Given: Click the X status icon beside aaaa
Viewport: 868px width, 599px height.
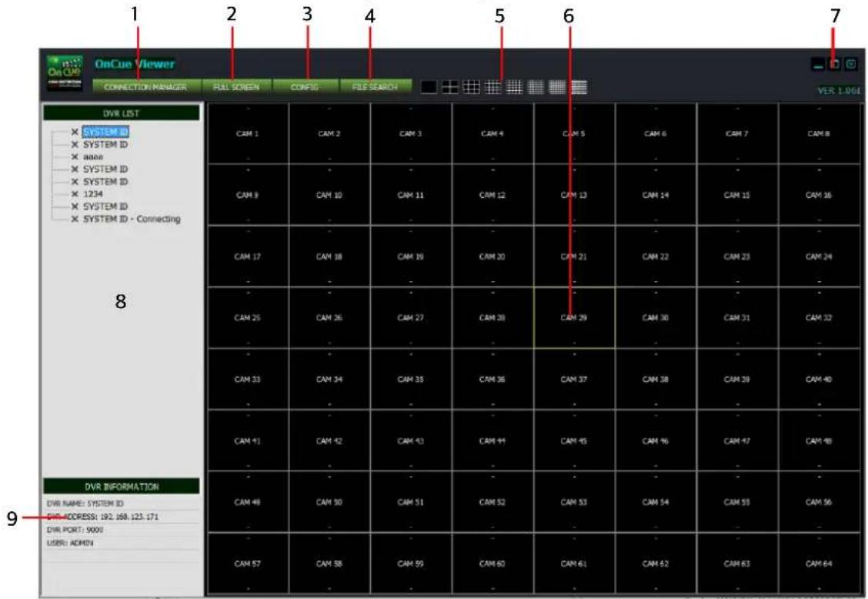Looking at the screenshot, I should tap(75, 157).
